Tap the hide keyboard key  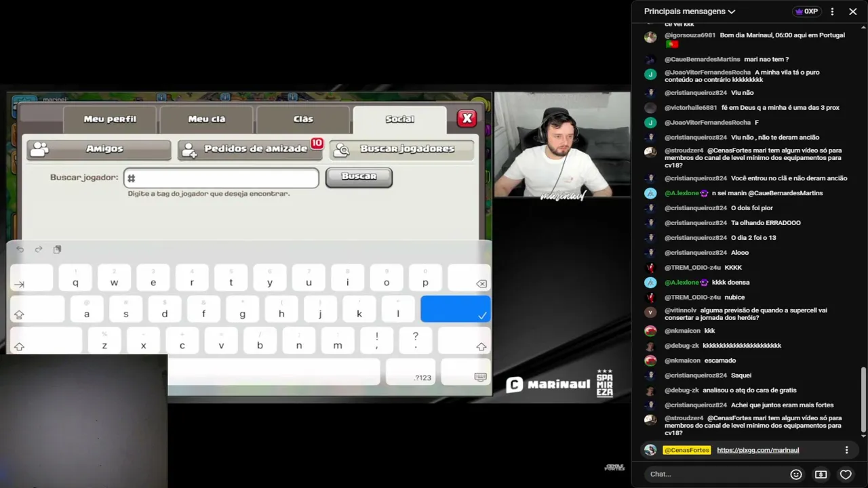coord(466,372)
